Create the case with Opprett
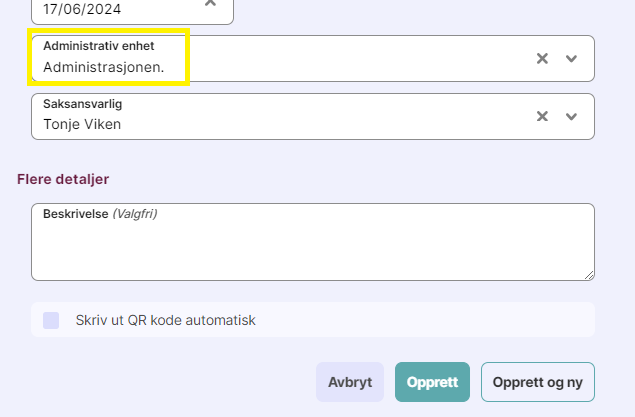635x417 pixels. point(433,382)
